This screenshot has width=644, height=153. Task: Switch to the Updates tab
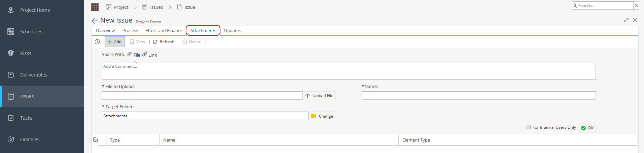coord(232,30)
